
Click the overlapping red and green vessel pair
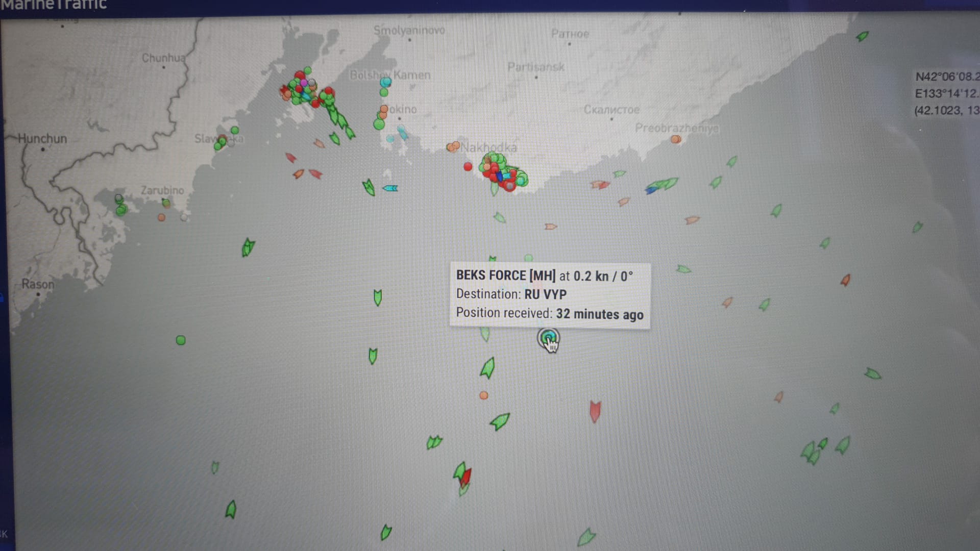click(x=463, y=475)
